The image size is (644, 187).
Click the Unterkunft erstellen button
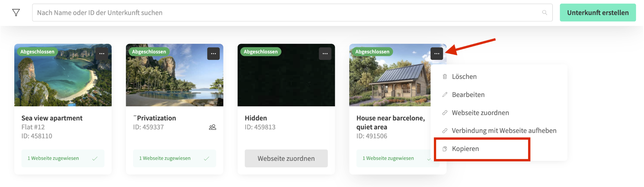(598, 13)
